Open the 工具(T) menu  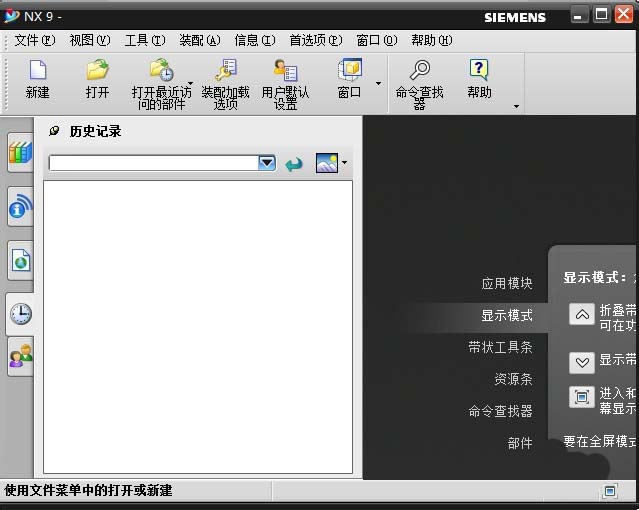click(x=145, y=40)
